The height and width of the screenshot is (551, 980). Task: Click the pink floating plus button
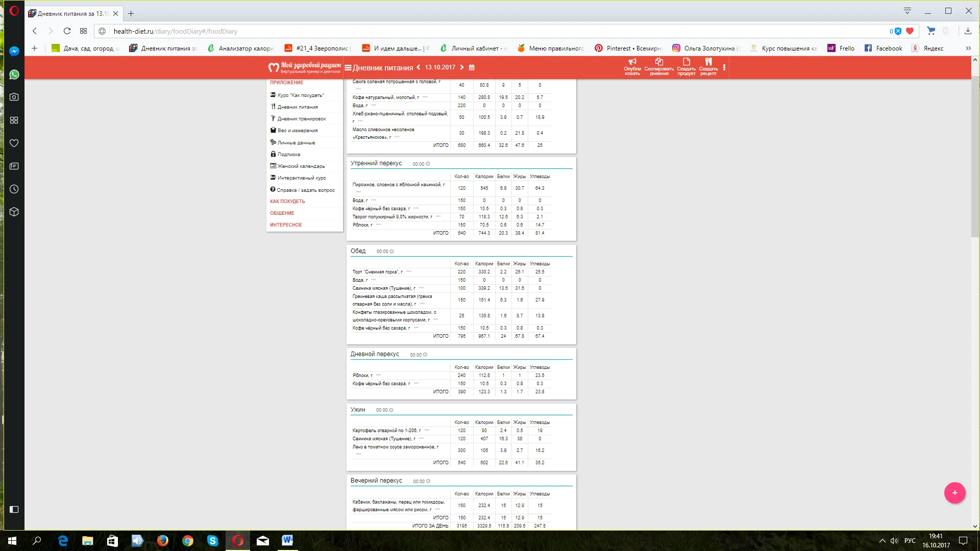954,493
